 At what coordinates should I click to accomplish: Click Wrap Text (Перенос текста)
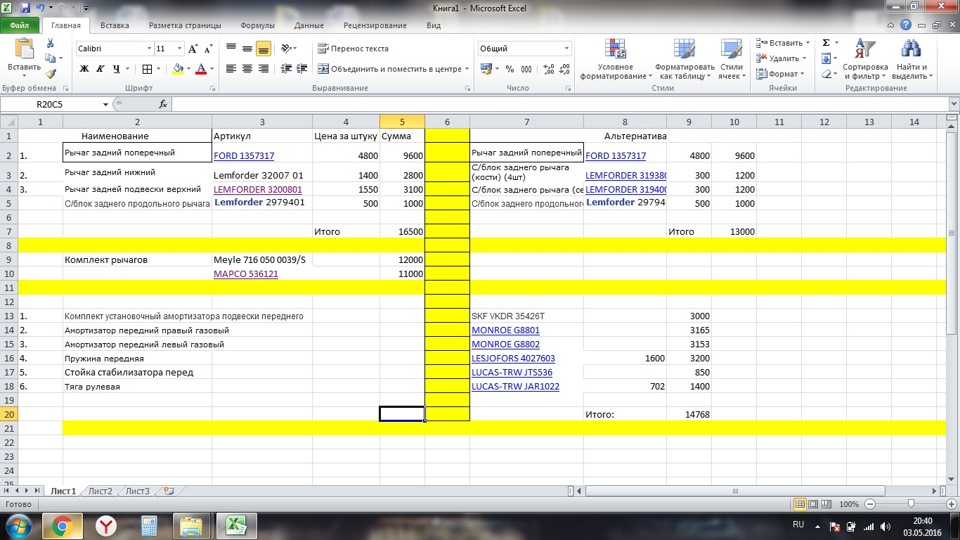(x=353, y=48)
